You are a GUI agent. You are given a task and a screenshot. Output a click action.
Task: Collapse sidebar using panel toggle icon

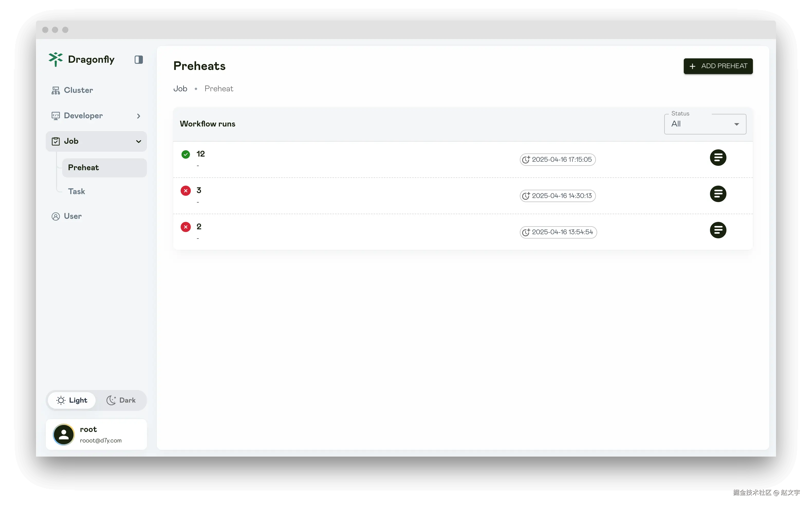click(139, 60)
